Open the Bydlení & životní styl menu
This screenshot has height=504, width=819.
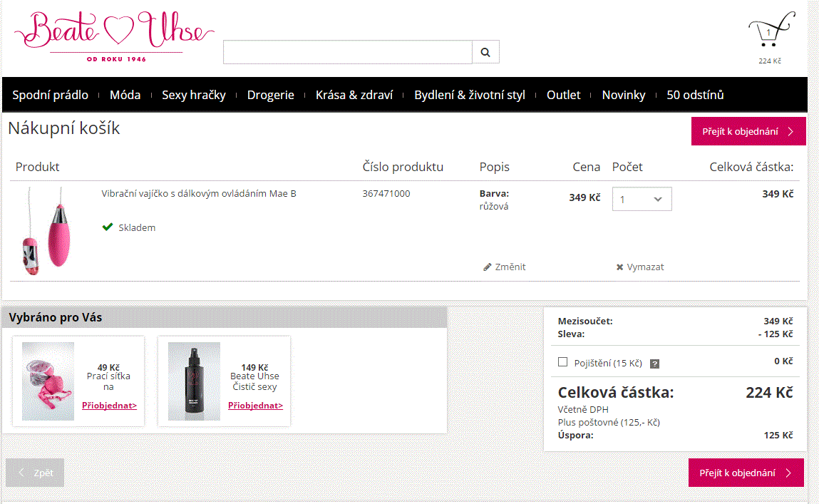tap(470, 95)
